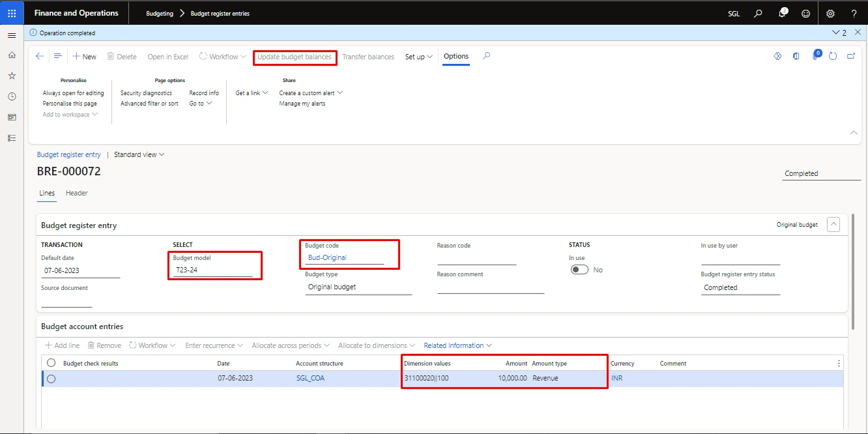Click Budgeting in the breadcrumb
868x434 pixels.
(160, 13)
